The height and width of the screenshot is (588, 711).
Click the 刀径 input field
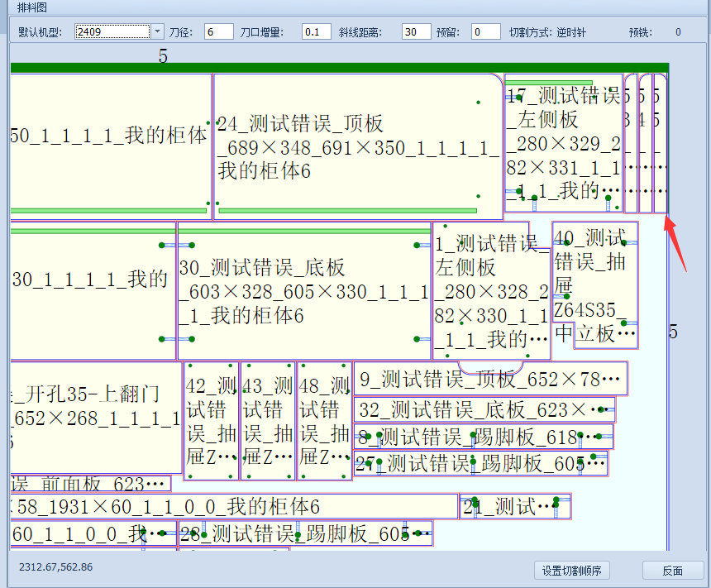pos(218,32)
